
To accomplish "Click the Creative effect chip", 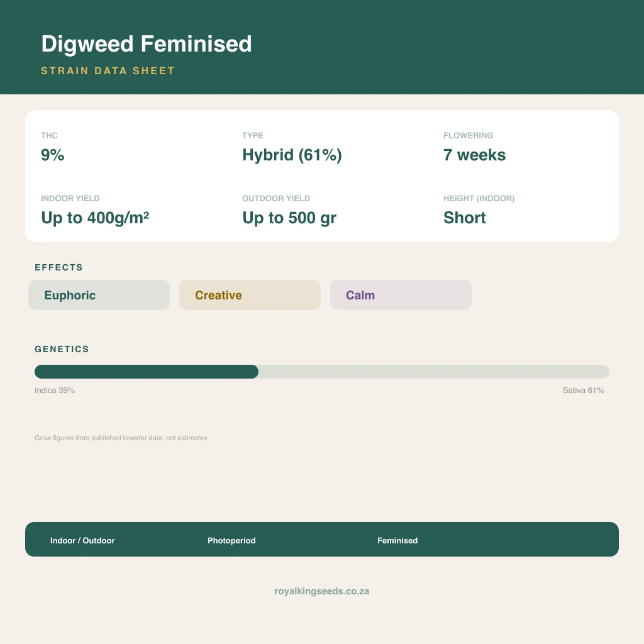I will tap(250, 295).
